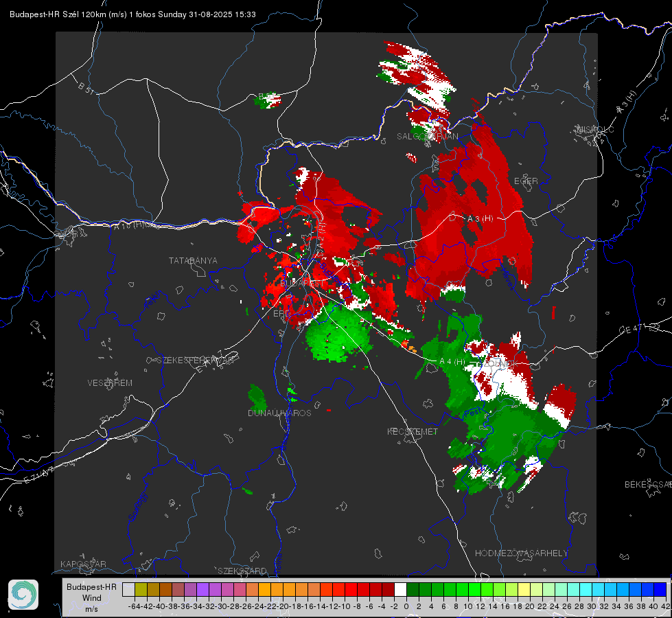
Task: Click the 'A 3 (H)' label near Miskolc
Action: [627, 102]
